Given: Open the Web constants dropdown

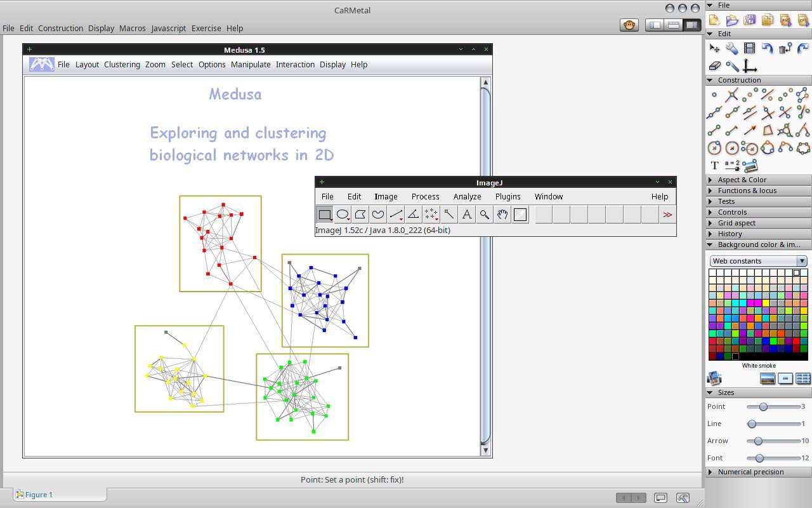Looking at the screenshot, I should click(758, 261).
